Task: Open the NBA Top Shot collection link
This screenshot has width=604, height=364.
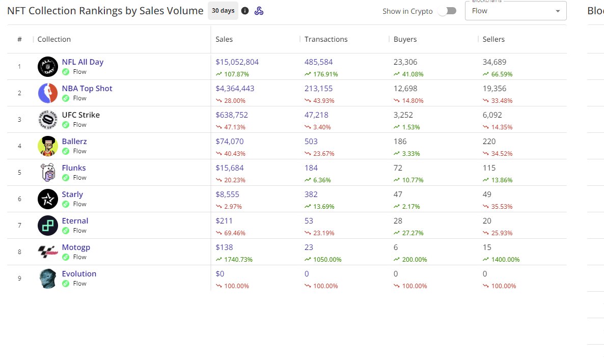Action: click(x=87, y=89)
